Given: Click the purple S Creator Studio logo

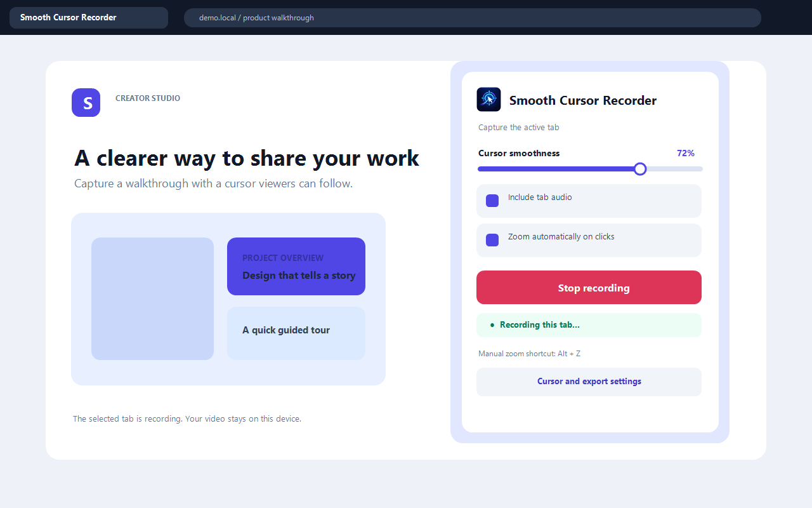Looking at the screenshot, I should [x=86, y=103].
